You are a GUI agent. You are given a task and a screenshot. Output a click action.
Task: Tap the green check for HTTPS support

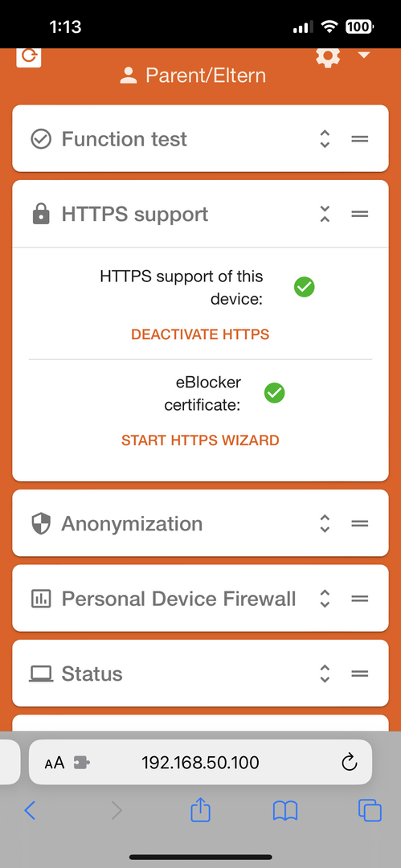click(x=304, y=287)
